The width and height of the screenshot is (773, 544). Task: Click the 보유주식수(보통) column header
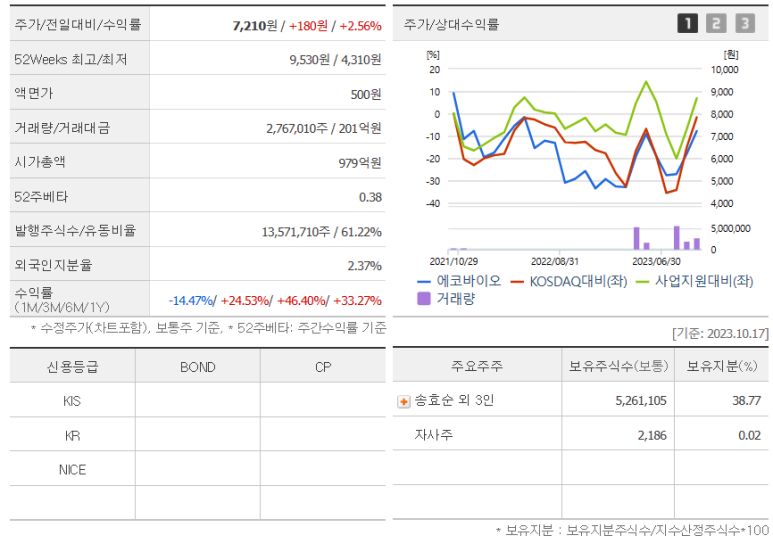click(618, 366)
